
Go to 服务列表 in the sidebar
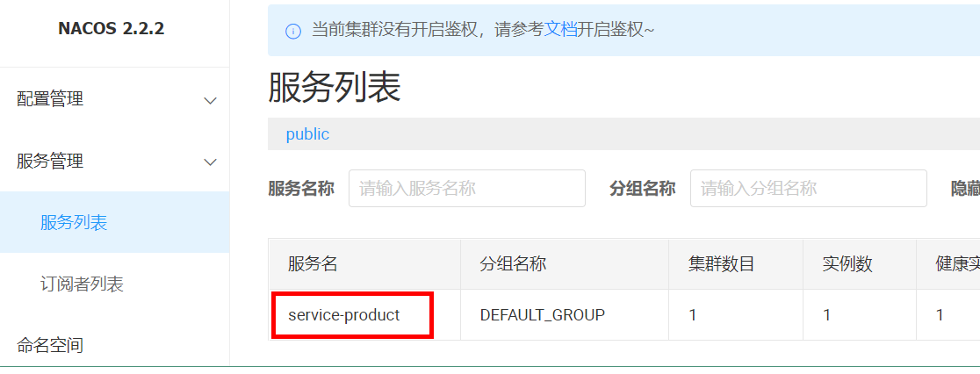click(x=74, y=223)
